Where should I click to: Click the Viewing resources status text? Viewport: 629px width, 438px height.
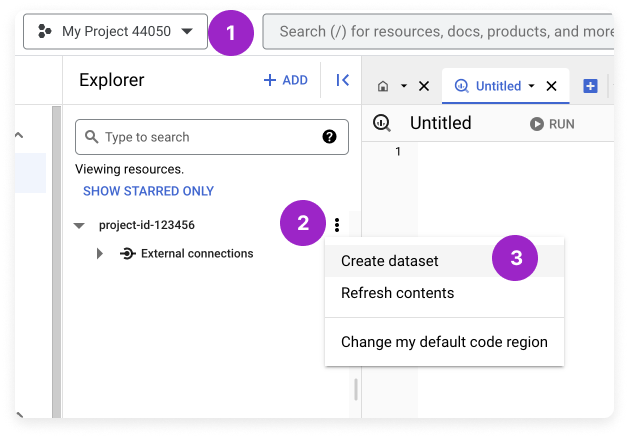(129, 169)
